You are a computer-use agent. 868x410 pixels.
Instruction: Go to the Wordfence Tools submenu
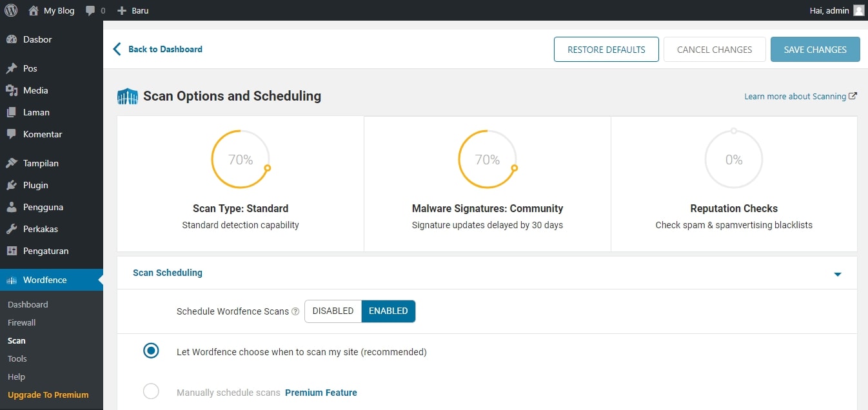pyautogui.click(x=17, y=358)
